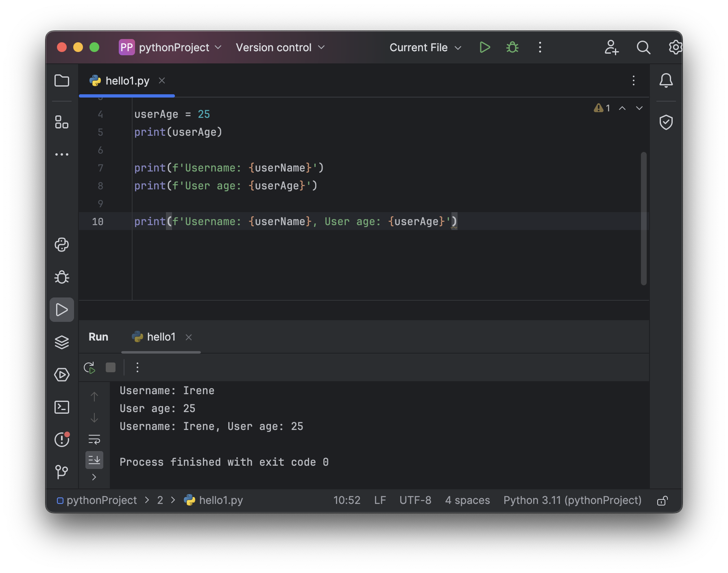Click the print(f'User age: {userAge}') line
Image resolution: width=728 pixels, height=573 pixels.
point(226,186)
